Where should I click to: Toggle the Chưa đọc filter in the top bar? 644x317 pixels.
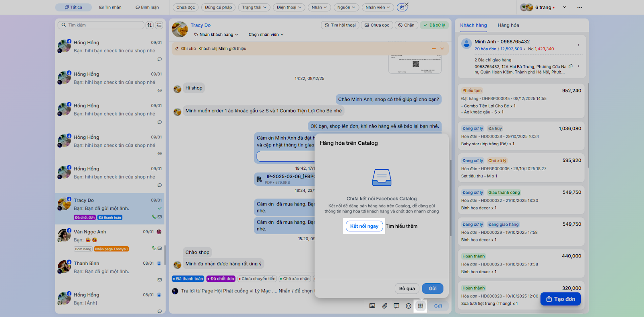(186, 7)
